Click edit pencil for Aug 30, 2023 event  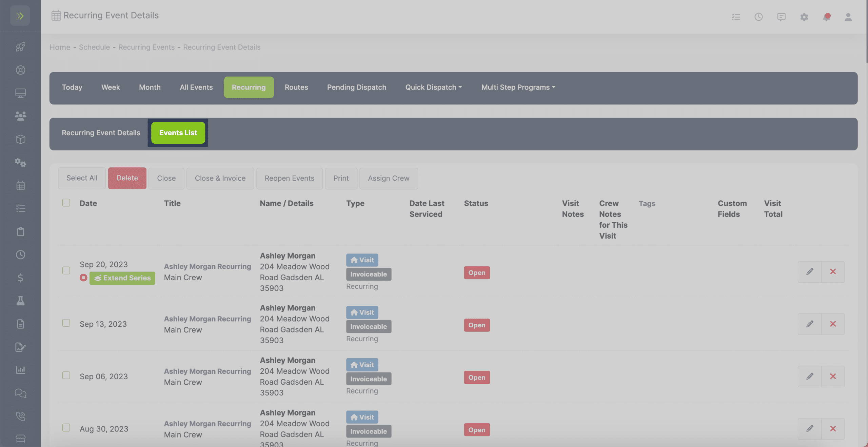pyautogui.click(x=810, y=429)
